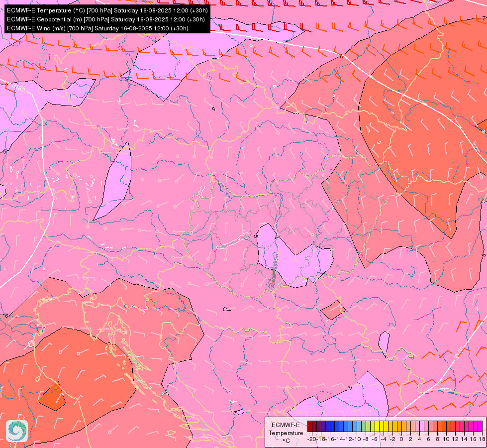Click the swirl weather logo icon
The width and height of the screenshot is (487, 448).
(17, 431)
